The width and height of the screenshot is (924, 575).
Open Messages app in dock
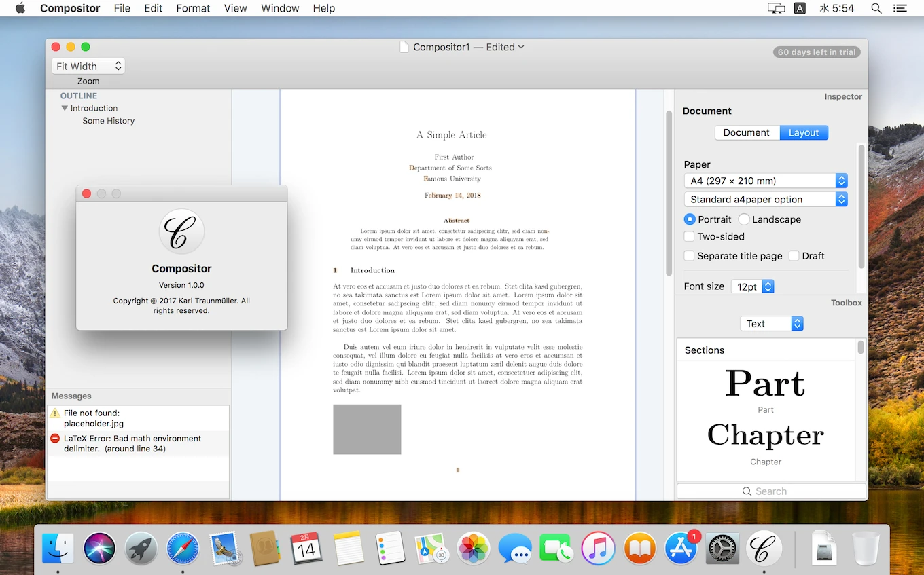point(515,548)
